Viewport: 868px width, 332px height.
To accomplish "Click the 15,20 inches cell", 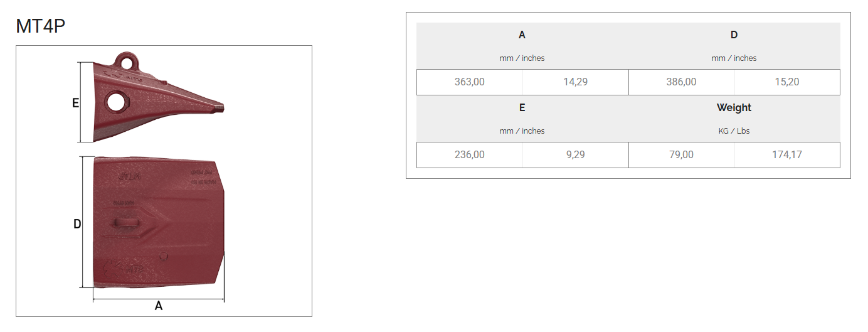I will [787, 82].
